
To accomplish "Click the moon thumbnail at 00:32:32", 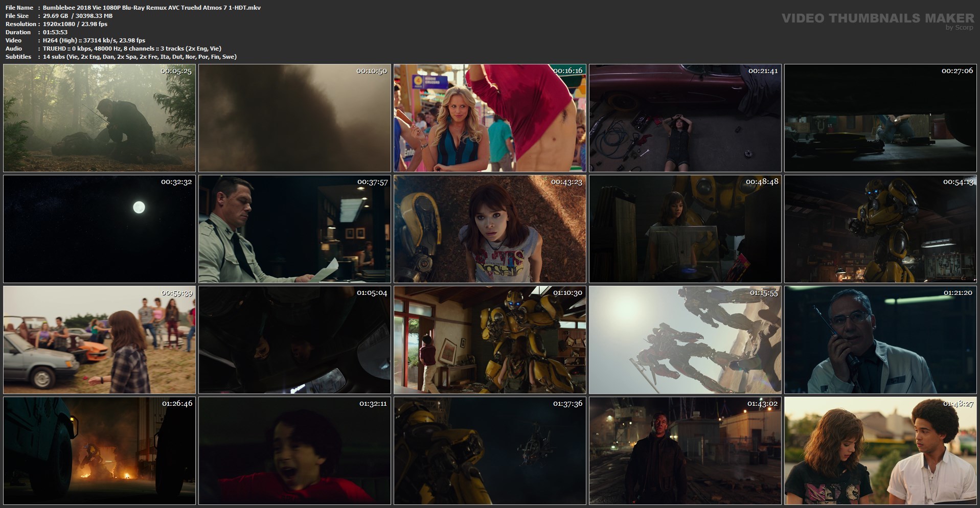I will pyautogui.click(x=99, y=229).
